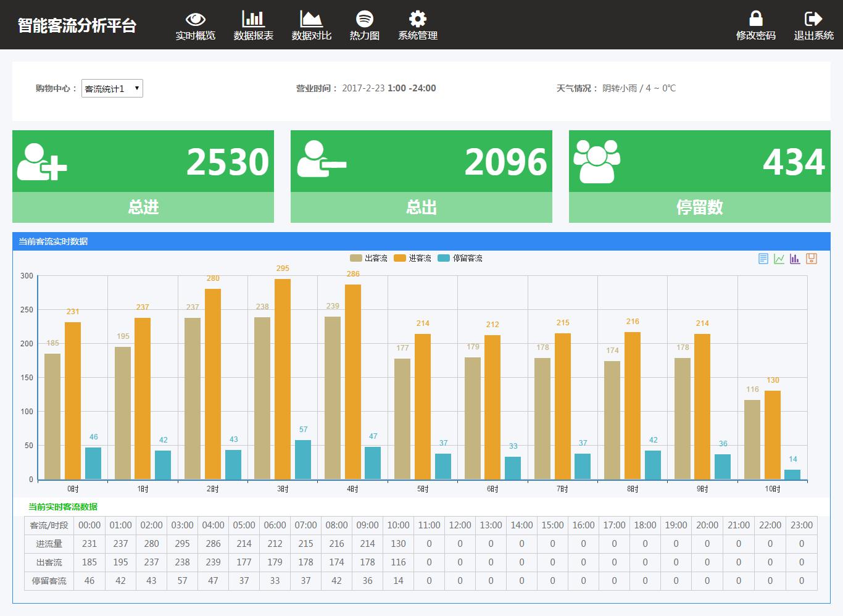The width and height of the screenshot is (843, 616).
Task: Click the 修改密码 lock icon
Action: (755, 19)
